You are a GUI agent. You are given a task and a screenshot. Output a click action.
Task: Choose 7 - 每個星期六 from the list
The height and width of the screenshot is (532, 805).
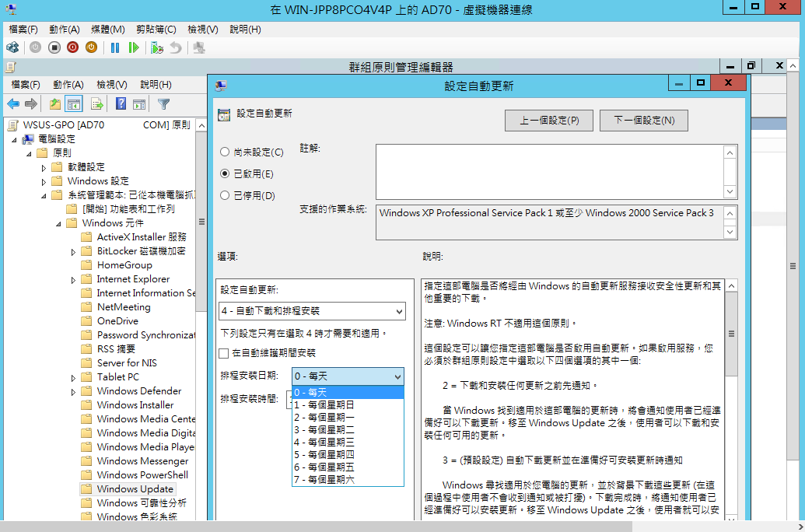348,480
